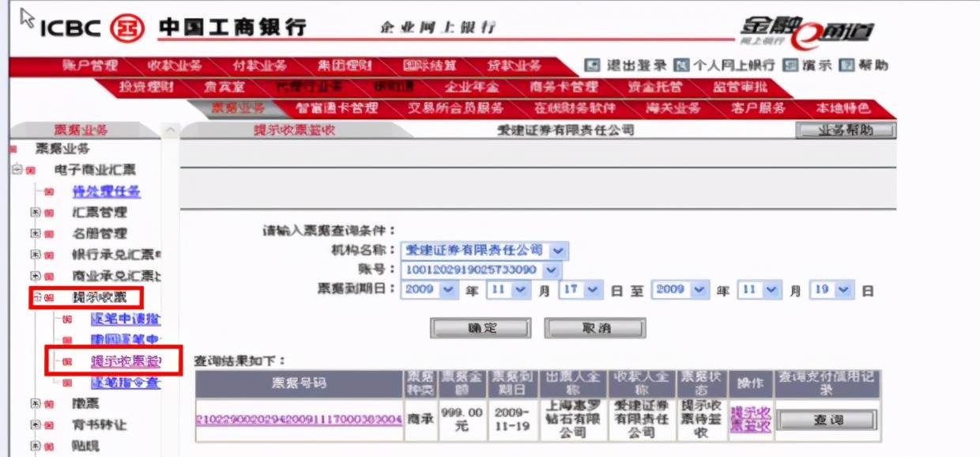
Task: Switch to the 投资理财 tab
Action: coord(146,87)
